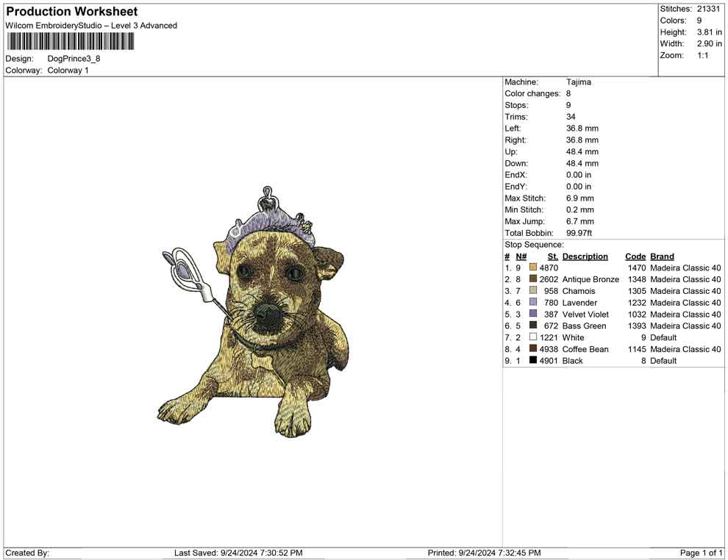The height and width of the screenshot is (560, 728).
Task: Click the Lavender description text
Action: click(x=579, y=303)
